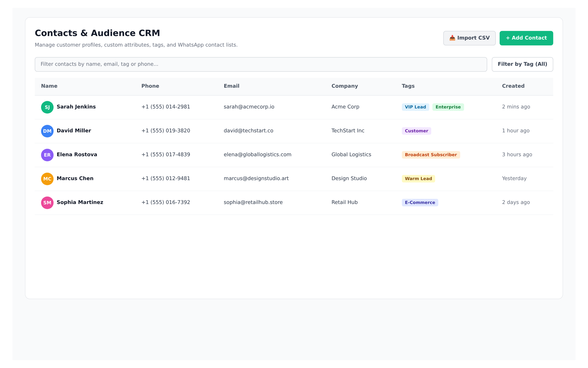Click the Import CSV button

click(469, 38)
